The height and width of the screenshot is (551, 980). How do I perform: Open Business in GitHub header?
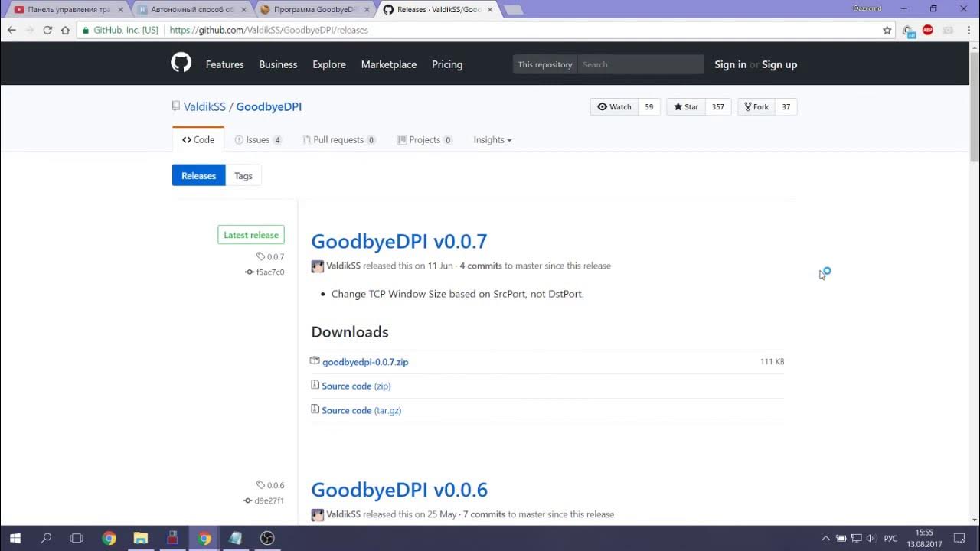278,64
